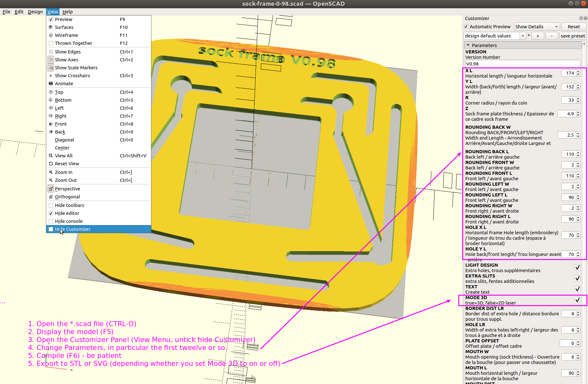Open the design default values preset dropdown
This screenshot has width=588, height=384.
(495, 36)
